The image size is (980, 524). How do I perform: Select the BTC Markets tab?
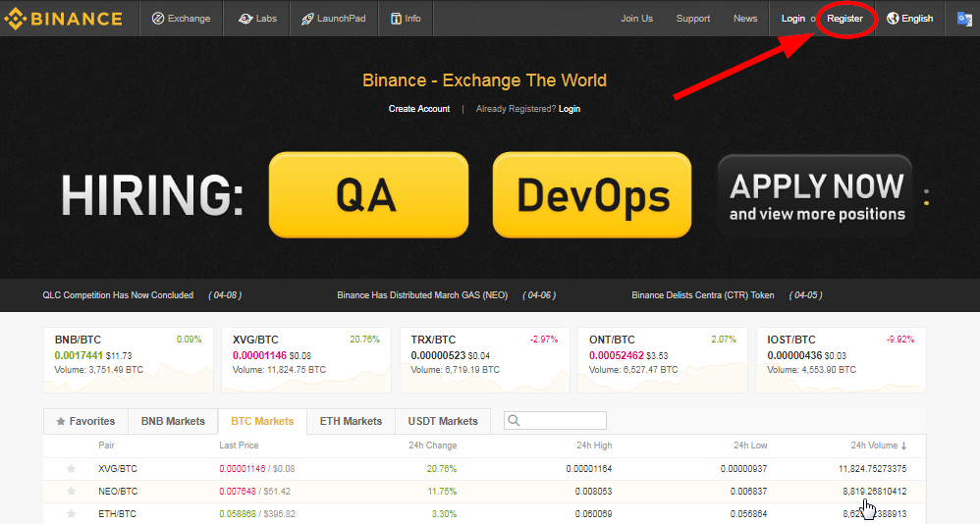click(x=262, y=422)
